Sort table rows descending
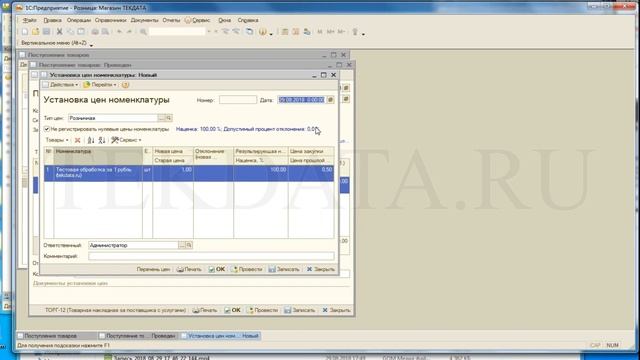Viewport: 640px width, 360px height. pyautogui.click(x=102, y=140)
